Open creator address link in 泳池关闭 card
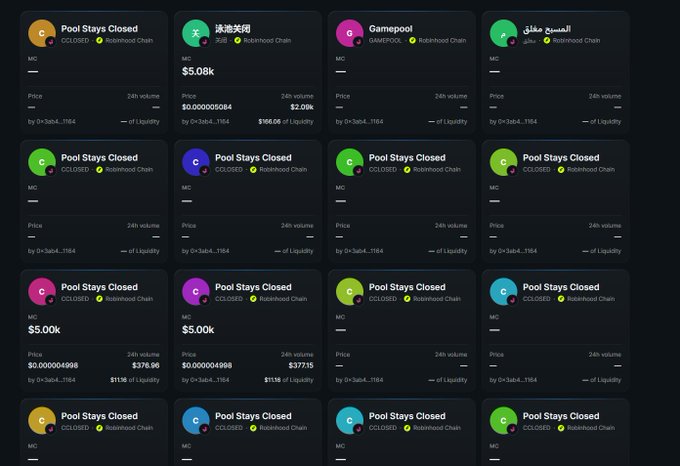 (x=206, y=122)
